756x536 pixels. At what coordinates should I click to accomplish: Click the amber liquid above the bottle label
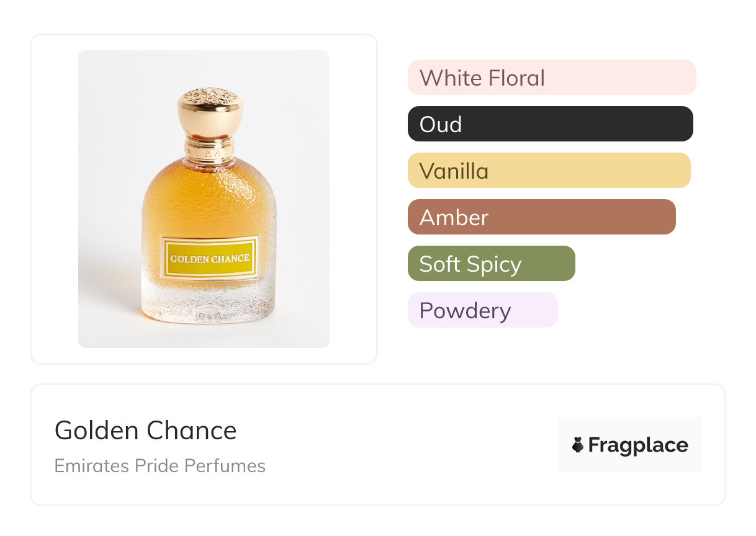[x=209, y=199]
